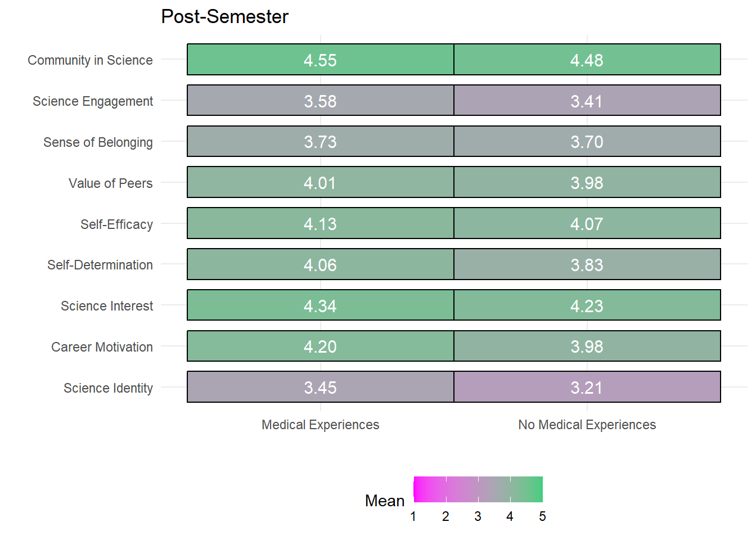Select the 3.58 Science Engagement cell
This screenshot has width=756, height=540.
coord(321,101)
